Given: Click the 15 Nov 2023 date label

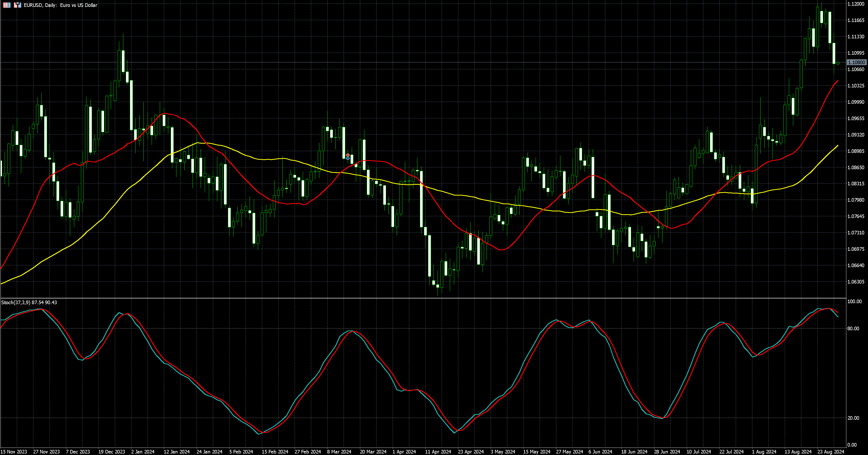Looking at the screenshot, I should coord(14,452).
